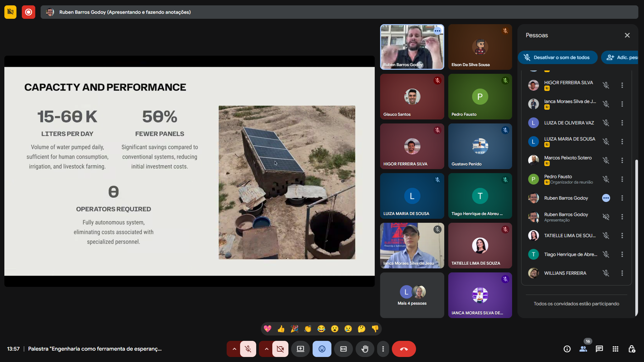This screenshot has height=362, width=644.
Task: Open host controls lock icon
Action: pos(631,349)
